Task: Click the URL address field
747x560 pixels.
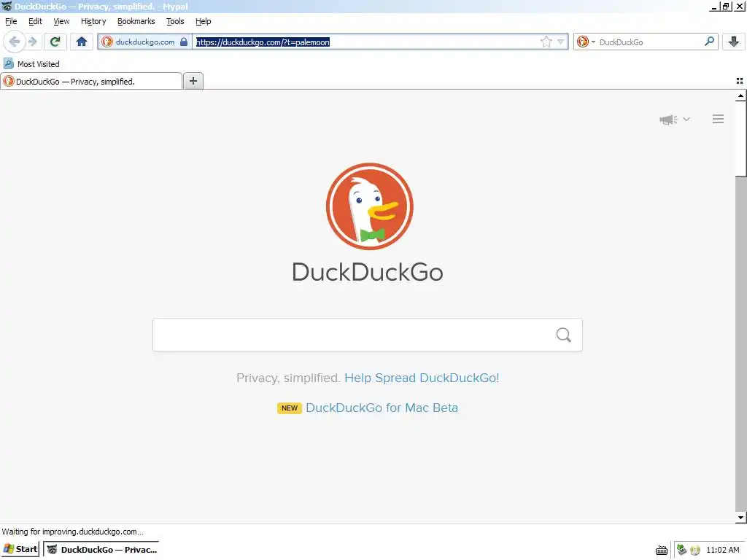Action: pos(366,42)
